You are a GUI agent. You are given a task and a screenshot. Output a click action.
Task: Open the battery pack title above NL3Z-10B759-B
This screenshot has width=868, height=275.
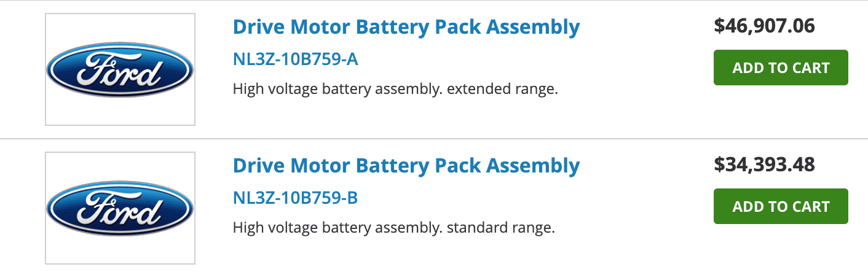(406, 166)
